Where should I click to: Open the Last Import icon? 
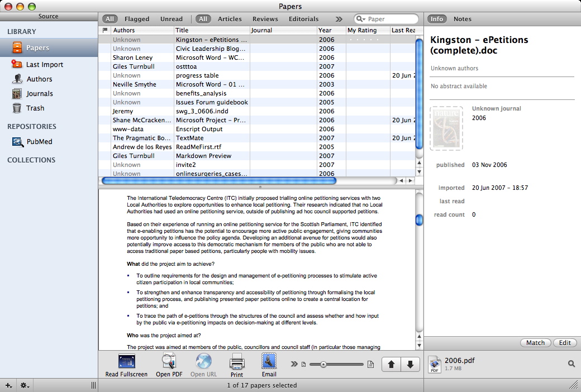click(16, 64)
